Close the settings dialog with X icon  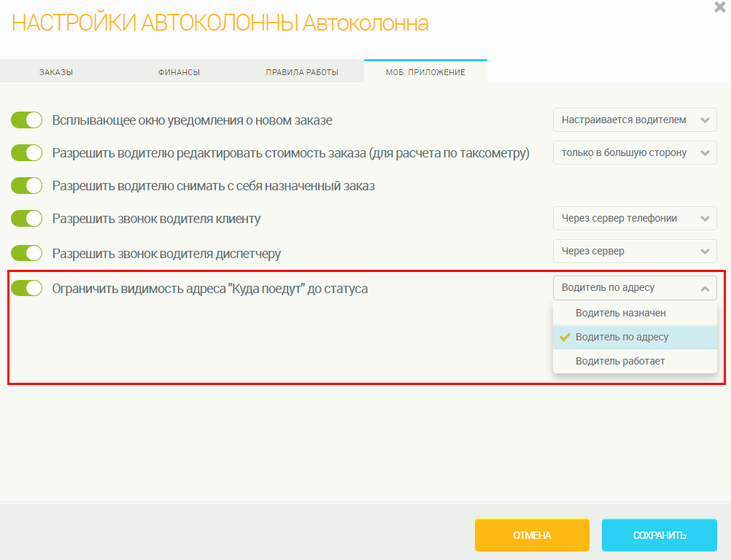(x=719, y=7)
